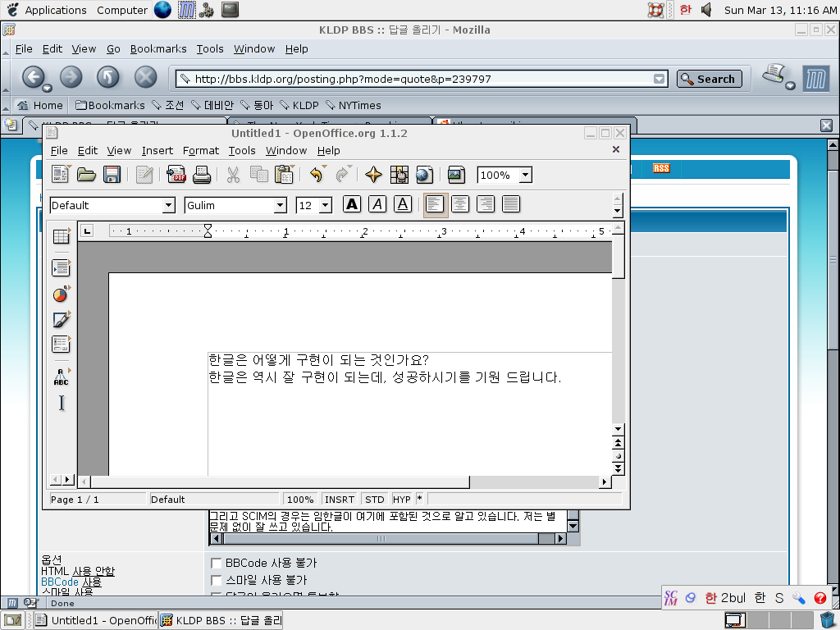Click the SCIM help question icon
Screen dimensions: 840x630
[819, 598]
